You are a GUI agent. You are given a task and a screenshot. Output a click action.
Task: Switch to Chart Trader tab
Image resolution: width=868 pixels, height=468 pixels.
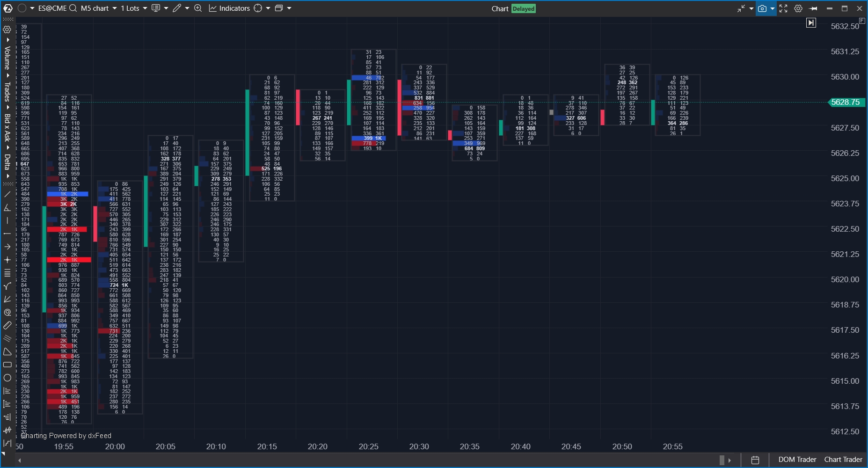(843, 460)
